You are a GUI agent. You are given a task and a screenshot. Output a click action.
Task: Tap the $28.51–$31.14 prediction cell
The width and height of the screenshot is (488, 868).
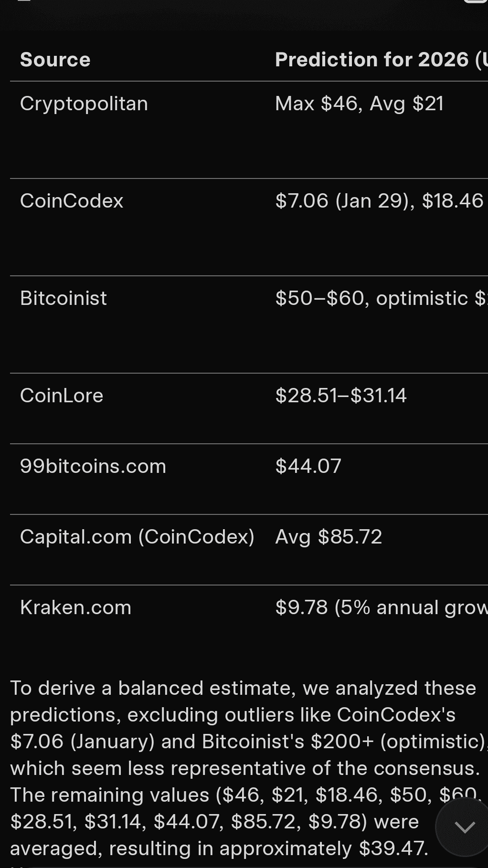tap(340, 396)
